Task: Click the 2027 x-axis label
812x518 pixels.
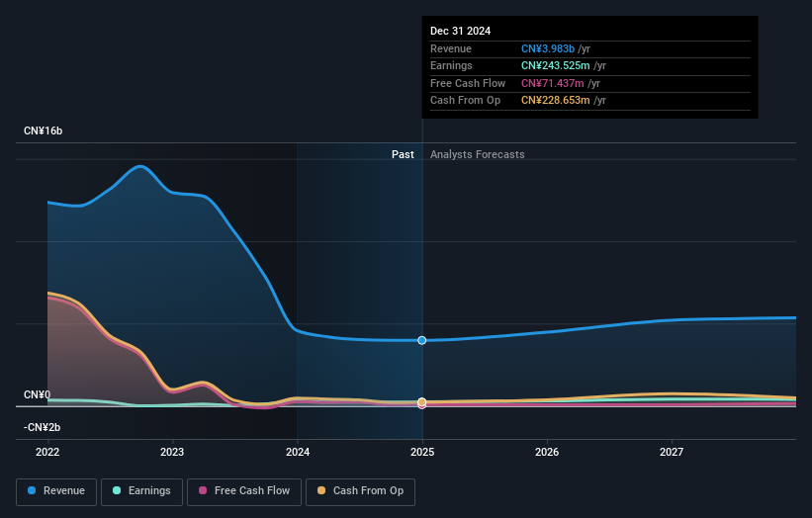Action: click(x=672, y=452)
